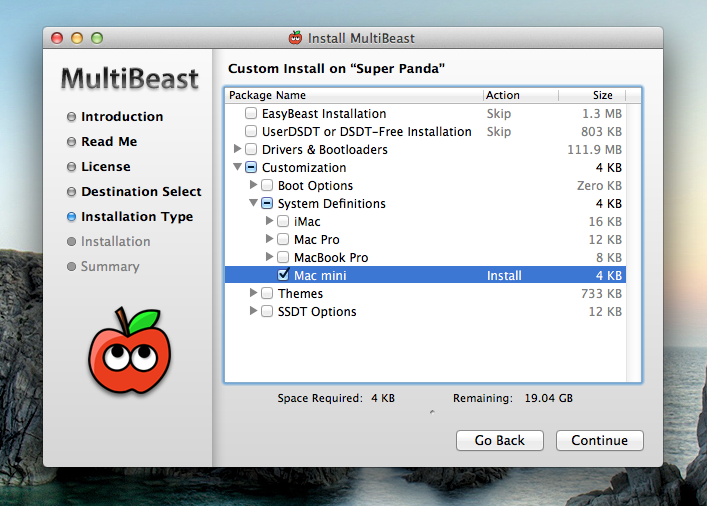Image resolution: width=707 pixels, height=506 pixels.
Task: Click the Size column header
Action: click(592, 95)
